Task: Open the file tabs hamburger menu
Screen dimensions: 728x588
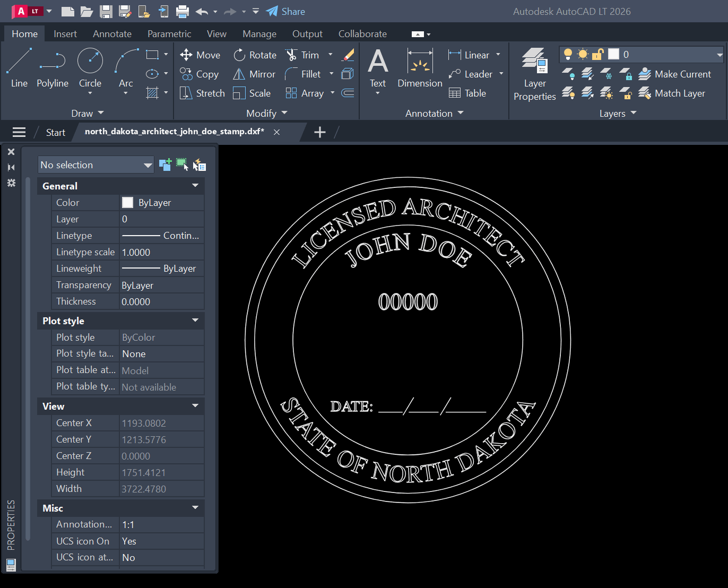Action: point(19,132)
